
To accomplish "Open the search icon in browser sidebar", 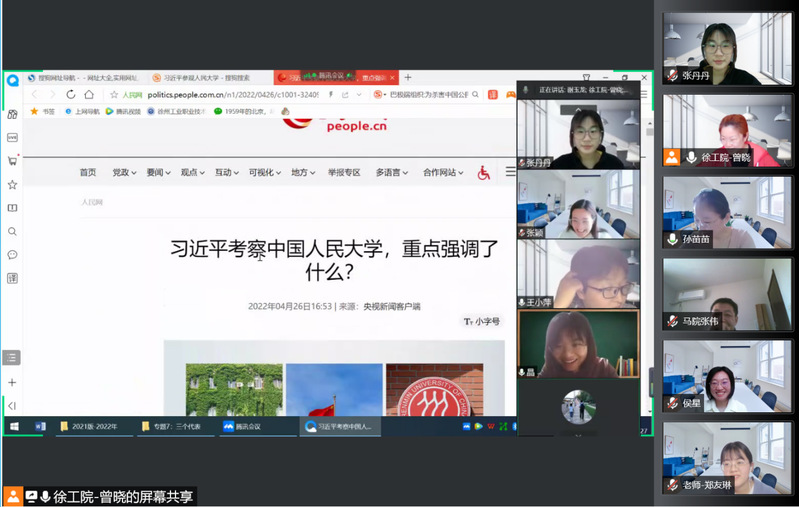I will [12, 232].
